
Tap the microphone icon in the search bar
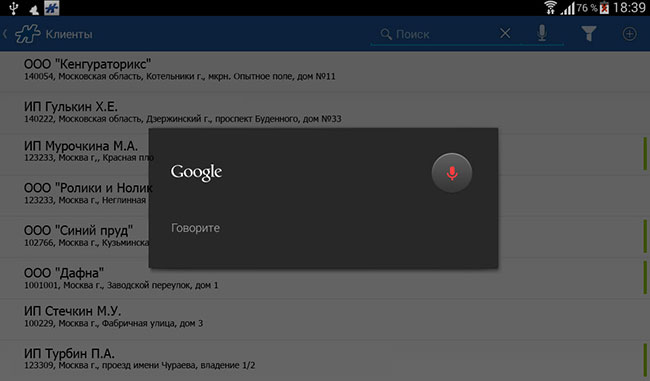tap(542, 33)
